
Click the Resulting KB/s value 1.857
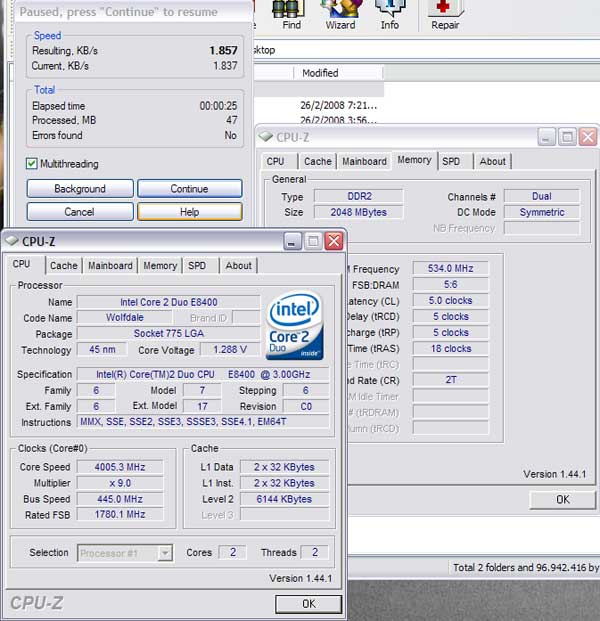click(223, 51)
